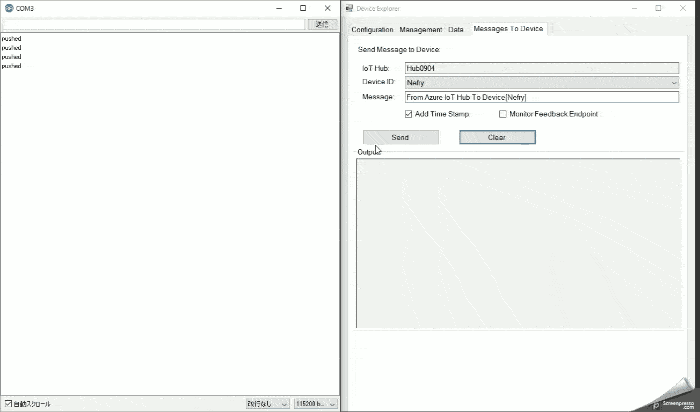Click the serial monitor text input box

[152, 24]
